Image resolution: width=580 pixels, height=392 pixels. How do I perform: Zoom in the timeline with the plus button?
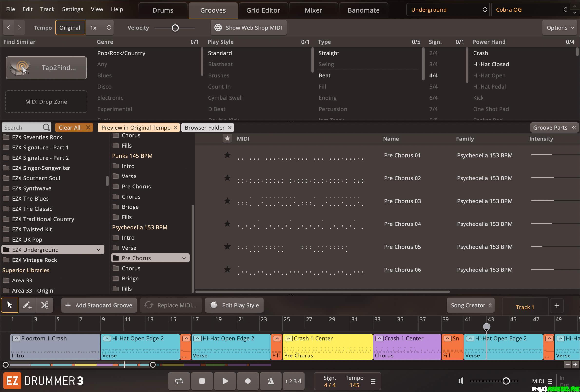point(575,364)
